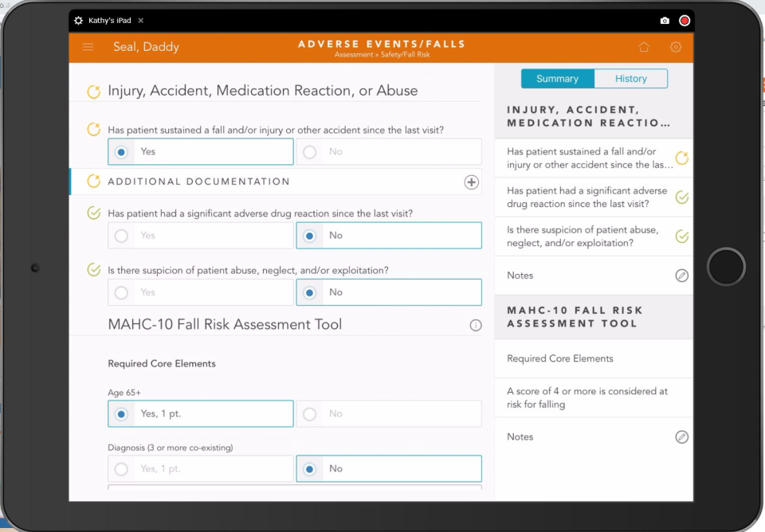Image resolution: width=765 pixels, height=532 pixels.
Task: Add additional documentation using the plus icon
Action: pos(471,182)
